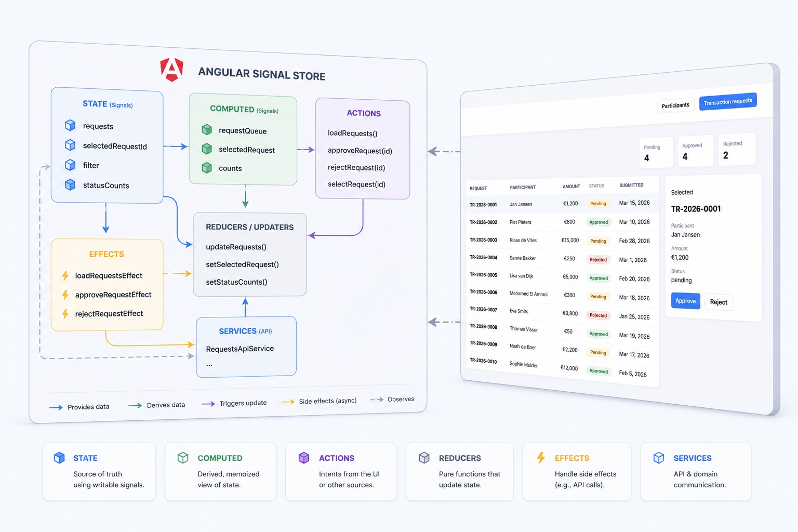
Task: Click the cube icon beside requests
Action: [x=70, y=125]
